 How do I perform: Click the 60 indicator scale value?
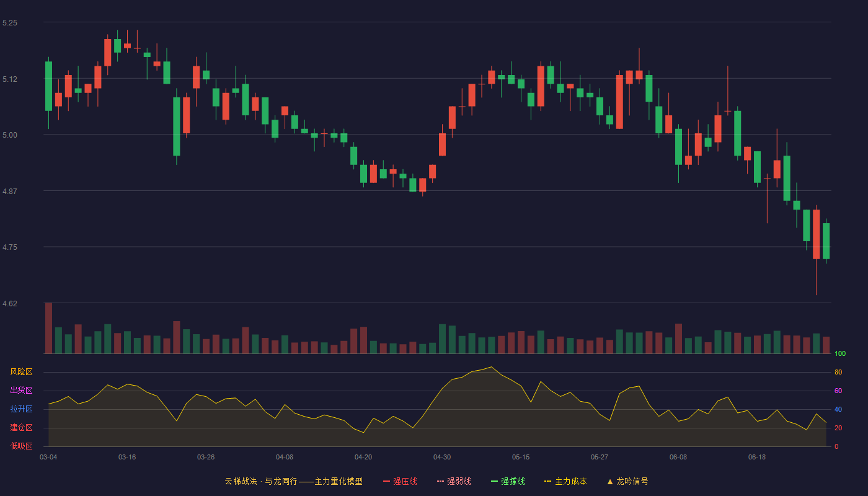click(x=838, y=391)
